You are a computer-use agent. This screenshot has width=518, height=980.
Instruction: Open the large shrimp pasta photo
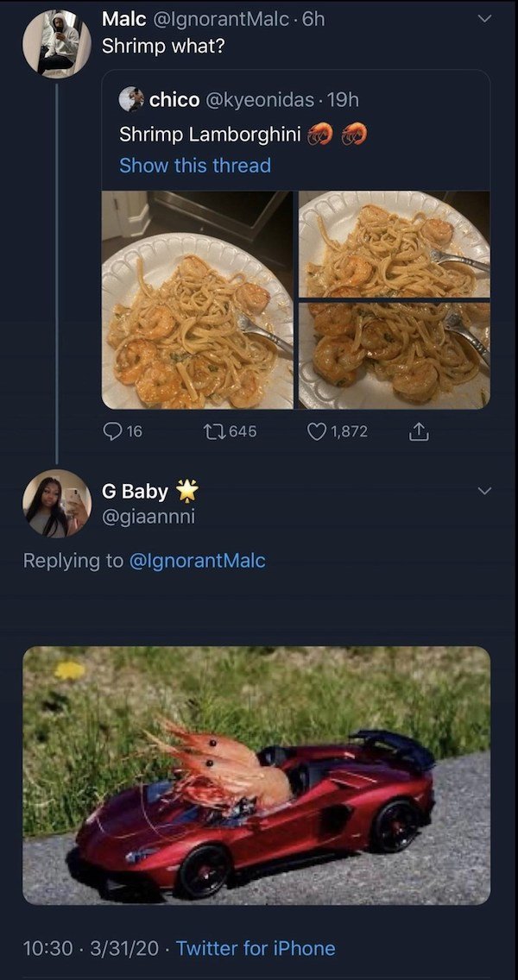197,300
